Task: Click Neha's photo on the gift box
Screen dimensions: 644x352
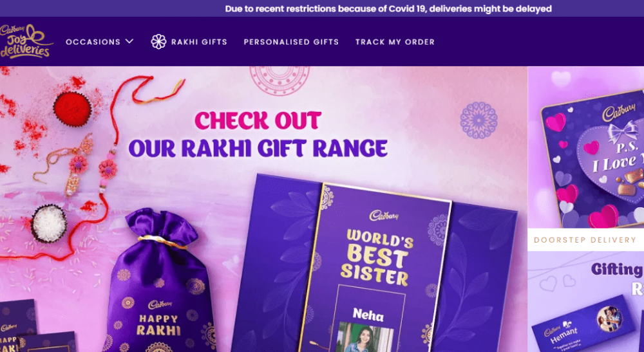Action: [x=364, y=337]
